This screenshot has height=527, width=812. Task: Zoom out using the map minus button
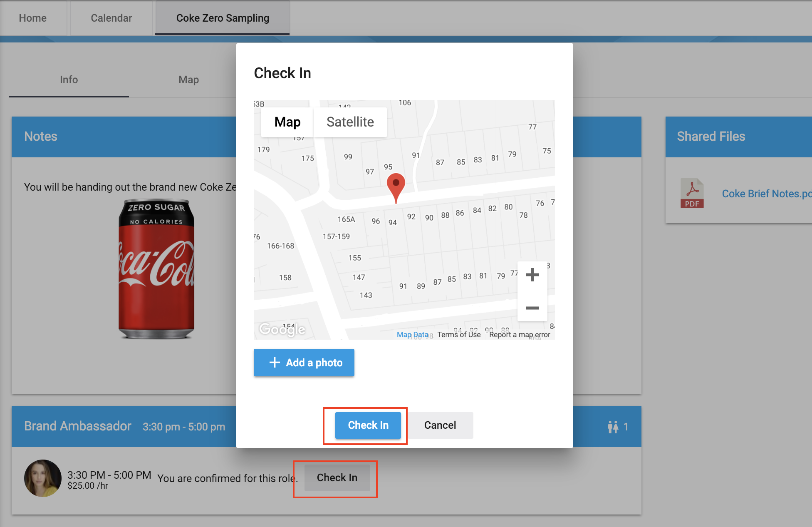pyautogui.click(x=532, y=308)
